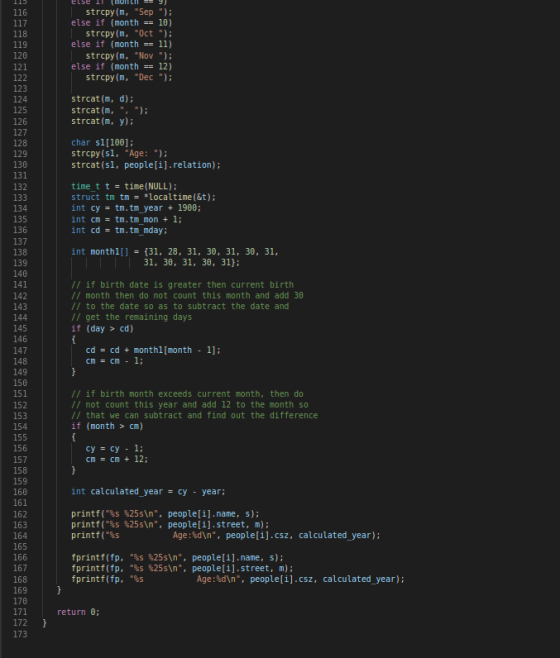This screenshot has width=560, height=658.
Task: Click printf line with people[i].name
Action: (165, 514)
